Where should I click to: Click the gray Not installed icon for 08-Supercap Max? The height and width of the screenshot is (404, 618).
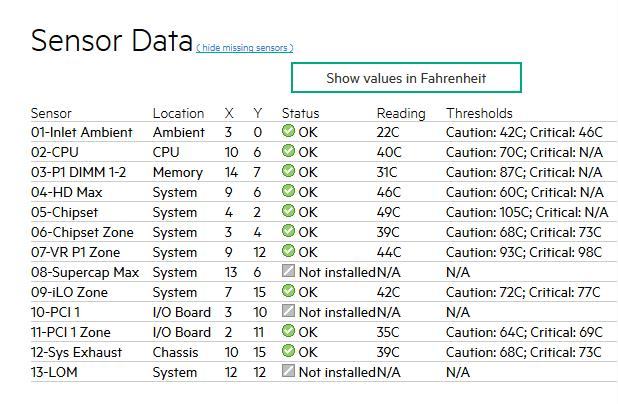click(288, 271)
